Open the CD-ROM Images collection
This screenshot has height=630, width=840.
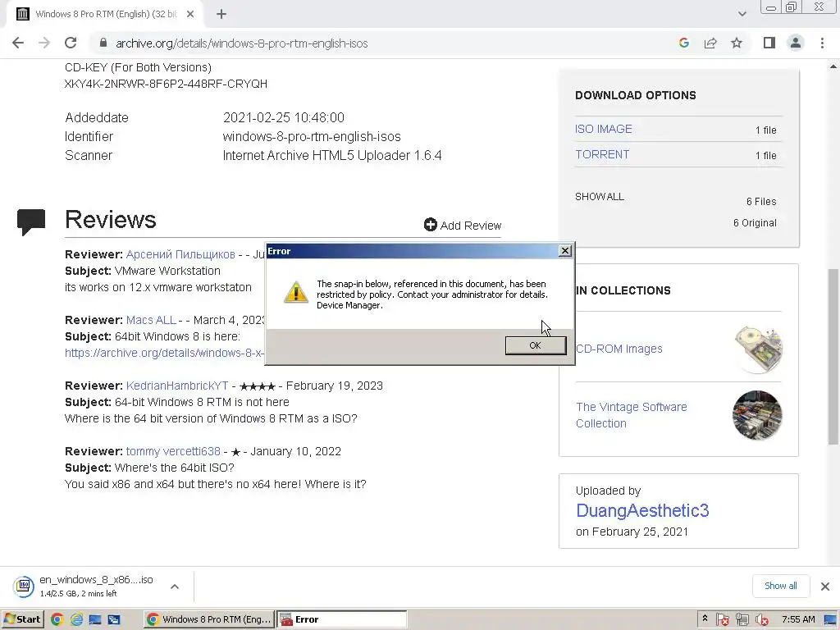point(619,349)
